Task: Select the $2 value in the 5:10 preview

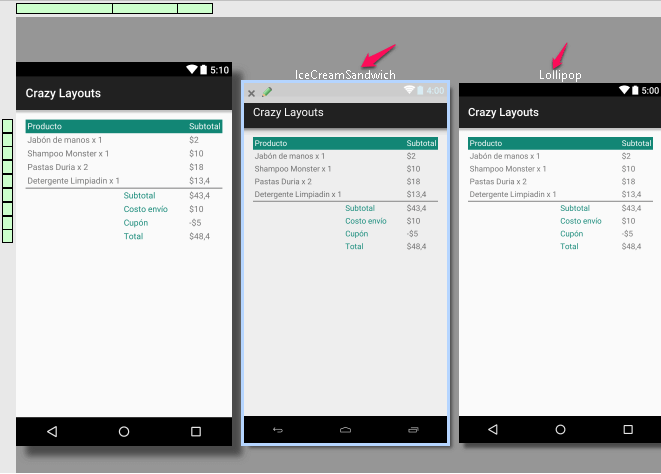Action: coord(194,140)
